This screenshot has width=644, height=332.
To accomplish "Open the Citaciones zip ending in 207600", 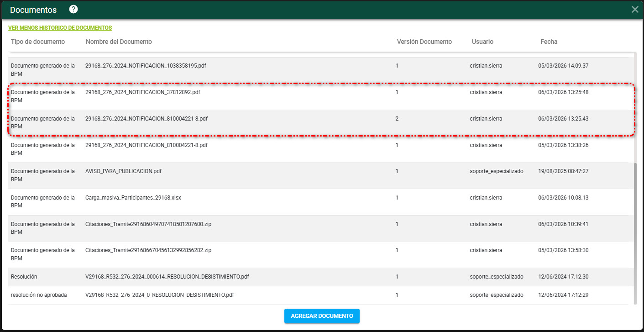I will [x=148, y=224].
